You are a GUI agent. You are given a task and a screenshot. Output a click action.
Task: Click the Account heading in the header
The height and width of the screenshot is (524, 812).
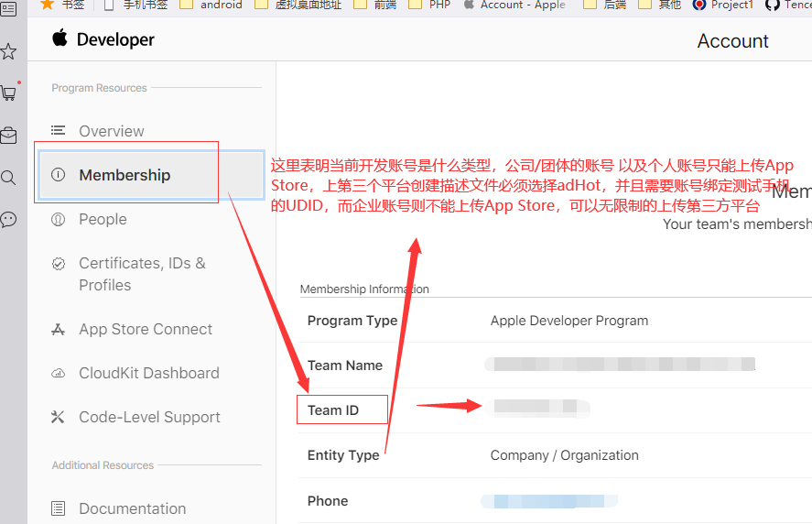point(732,41)
